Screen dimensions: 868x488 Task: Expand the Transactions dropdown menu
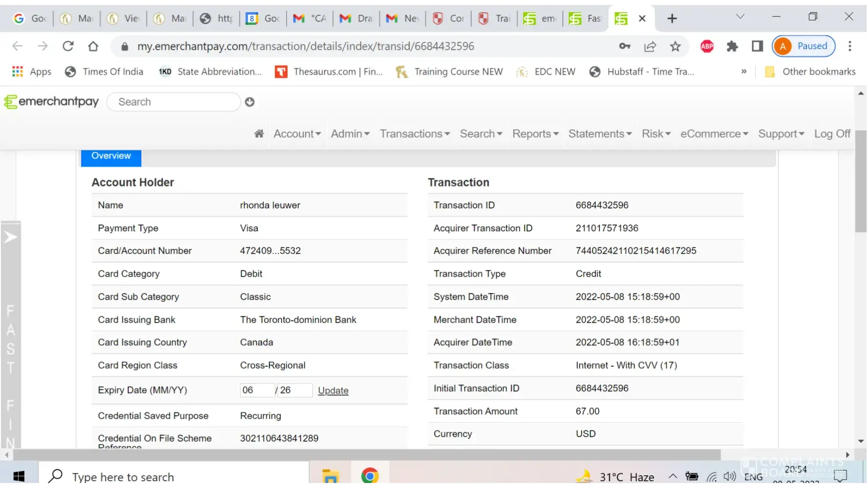click(x=414, y=134)
